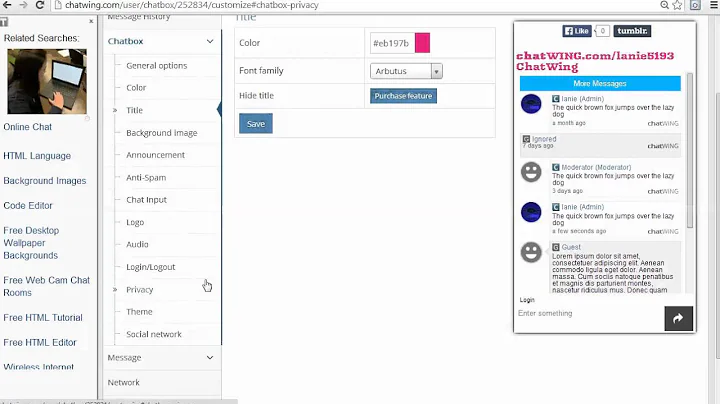Image resolution: width=720 pixels, height=404 pixels.
Task: Click the chatWING.com/lanie5193 title
Action: click(595, 56)
